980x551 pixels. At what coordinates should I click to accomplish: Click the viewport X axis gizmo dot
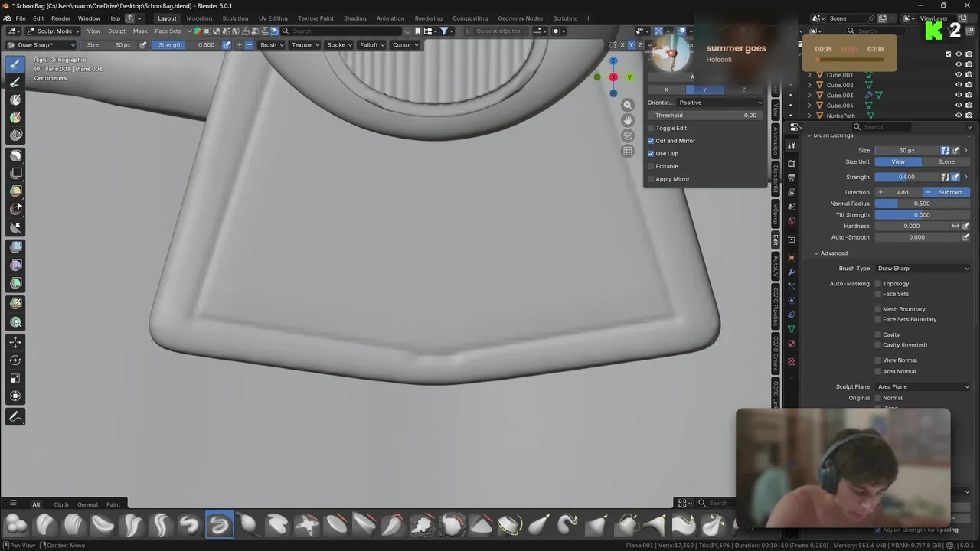[x=613, y=77]
